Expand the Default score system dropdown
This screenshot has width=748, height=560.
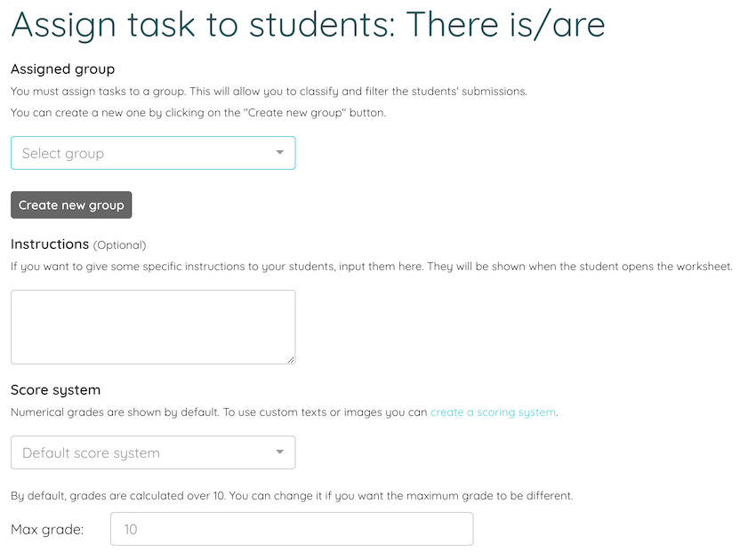153,452
